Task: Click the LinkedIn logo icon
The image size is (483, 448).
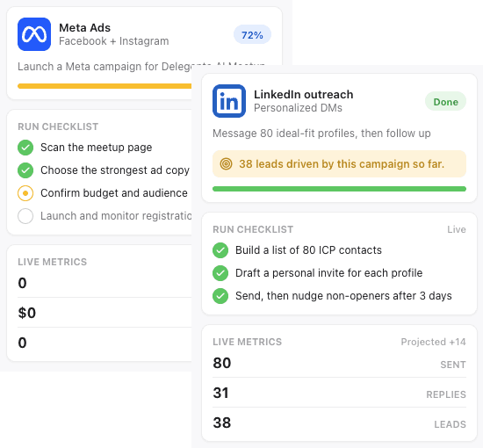Action: click(x=229, y=101)
